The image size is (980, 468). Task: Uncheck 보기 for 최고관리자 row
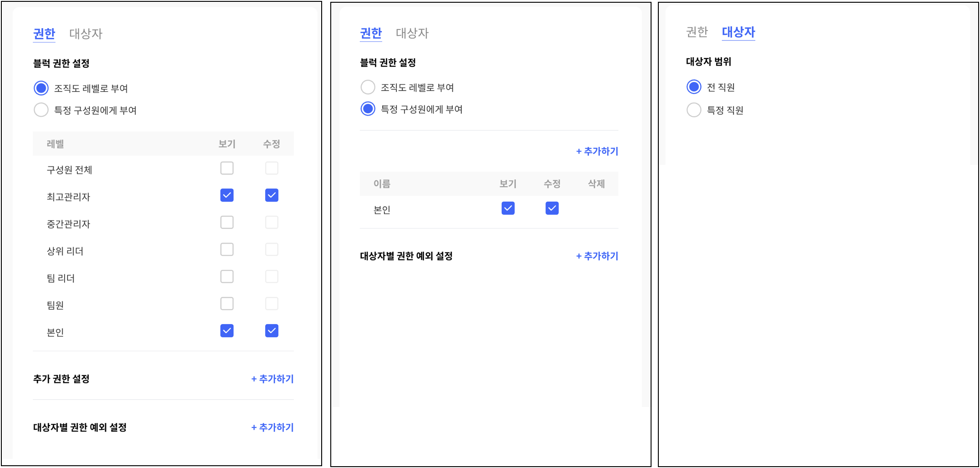(x=227, y=195)
